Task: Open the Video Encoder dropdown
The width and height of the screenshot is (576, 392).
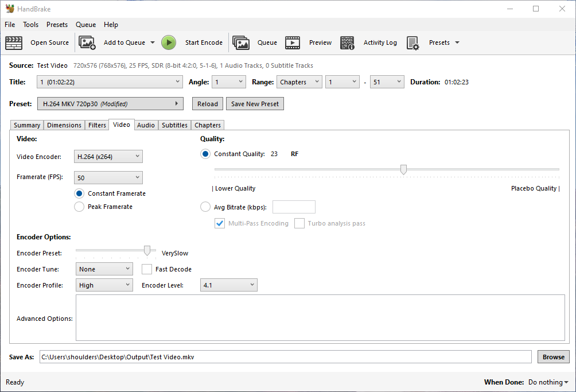Action: click(x=108, y=157)
